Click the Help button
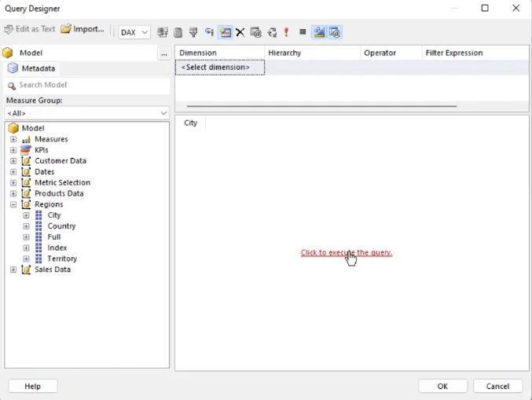The width and height of the screenshot is (532, 400). pos(33,386)
